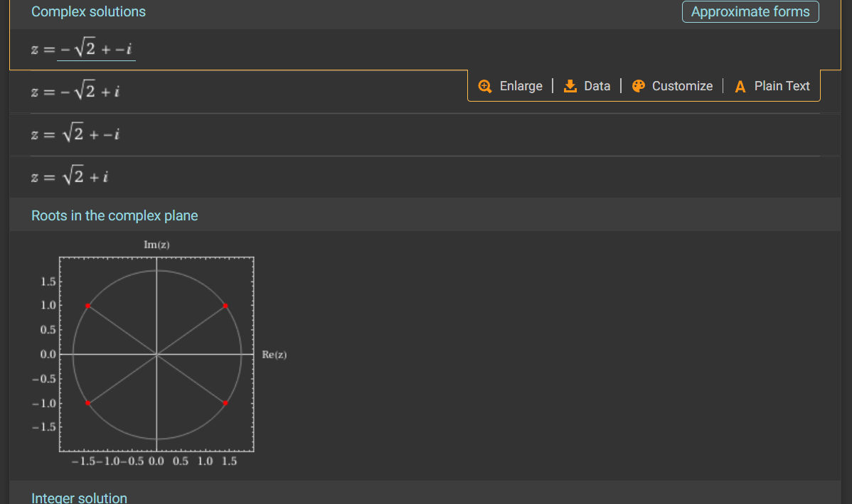Click the Plain Text 'A' icon
The image size is (852, 504).
click(740, 87)
